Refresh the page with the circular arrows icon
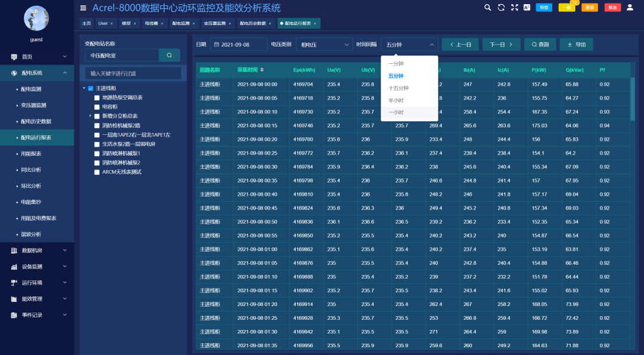 pos(501,8)
